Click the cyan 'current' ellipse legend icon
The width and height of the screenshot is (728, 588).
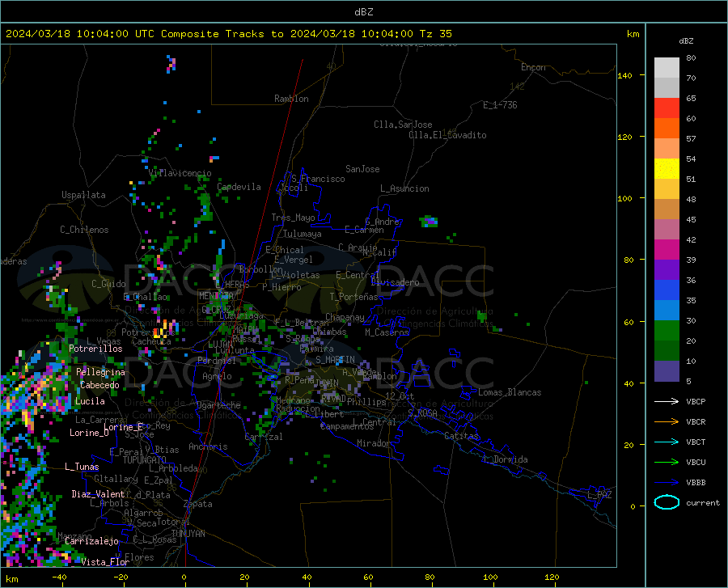point(667,502)
